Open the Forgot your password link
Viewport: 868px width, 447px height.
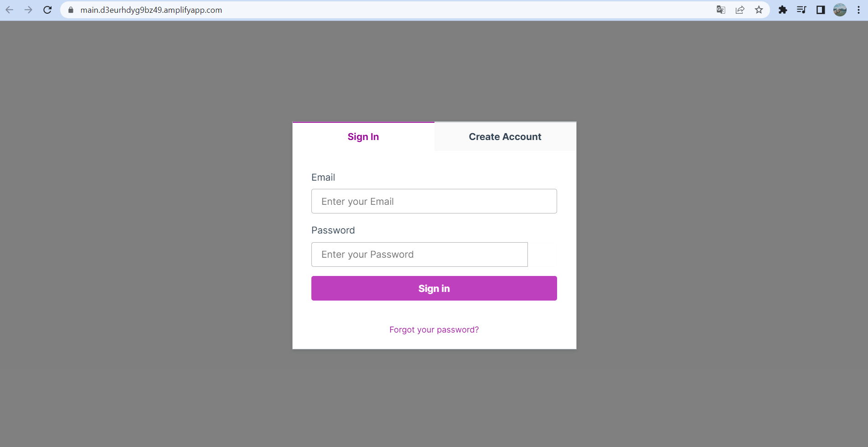pos(434,330)
